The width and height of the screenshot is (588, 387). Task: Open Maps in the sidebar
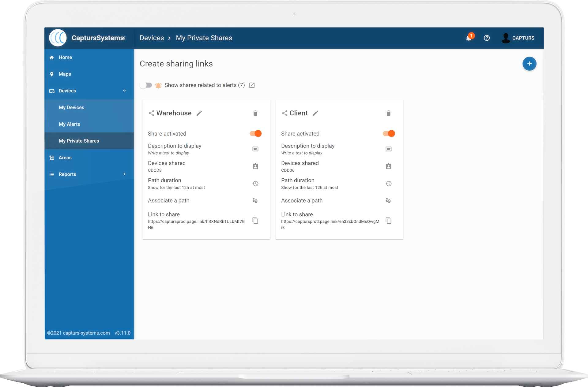(89, 74)
